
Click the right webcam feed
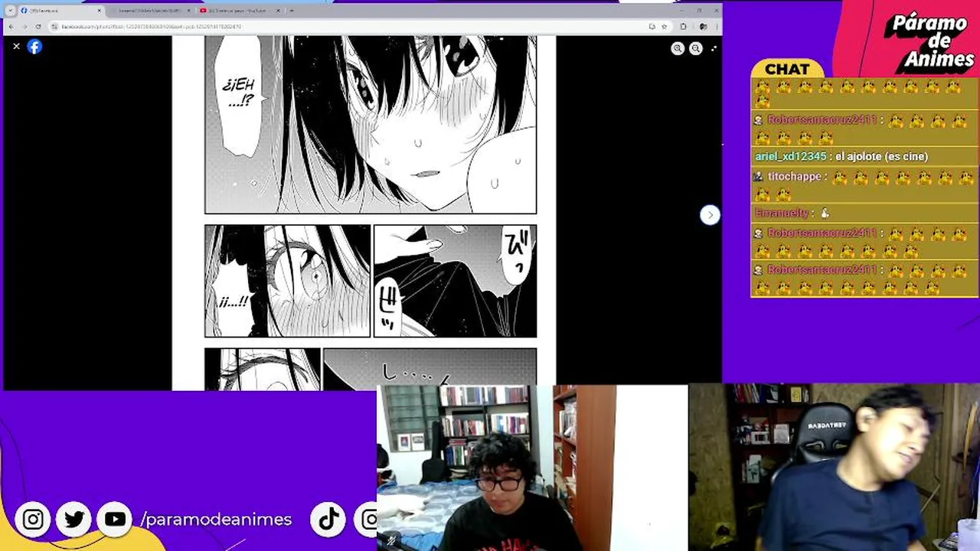click(834, 467)
